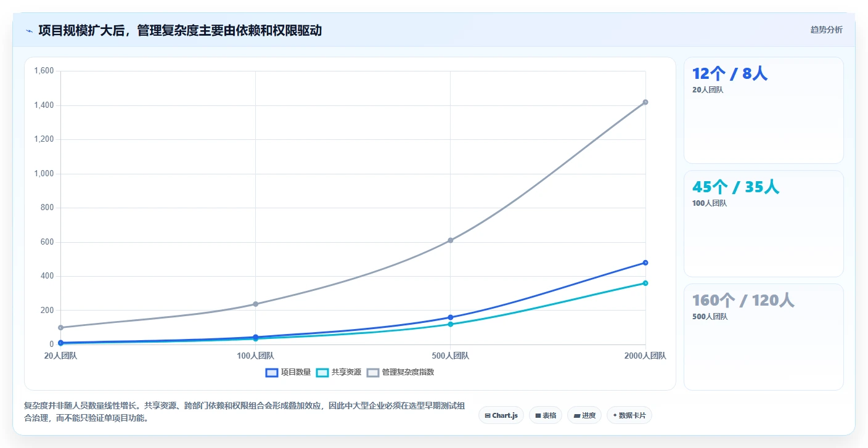Click the 进度 tag button
This screenshot has width=868, height=448.
pyautogui.click(x=584, y=415)
